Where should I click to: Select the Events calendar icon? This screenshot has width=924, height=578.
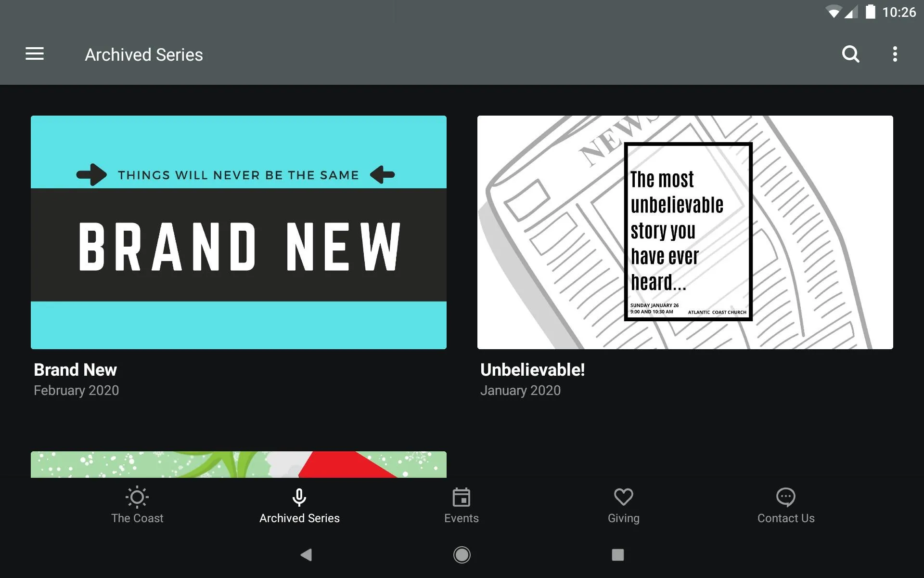click(462, 498)
